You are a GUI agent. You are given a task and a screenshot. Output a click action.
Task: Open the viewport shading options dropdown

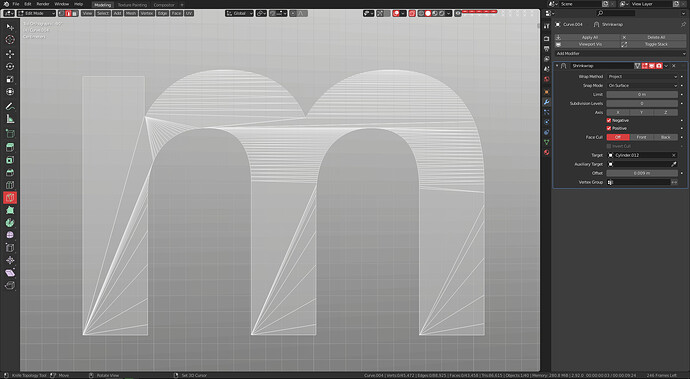448,13
